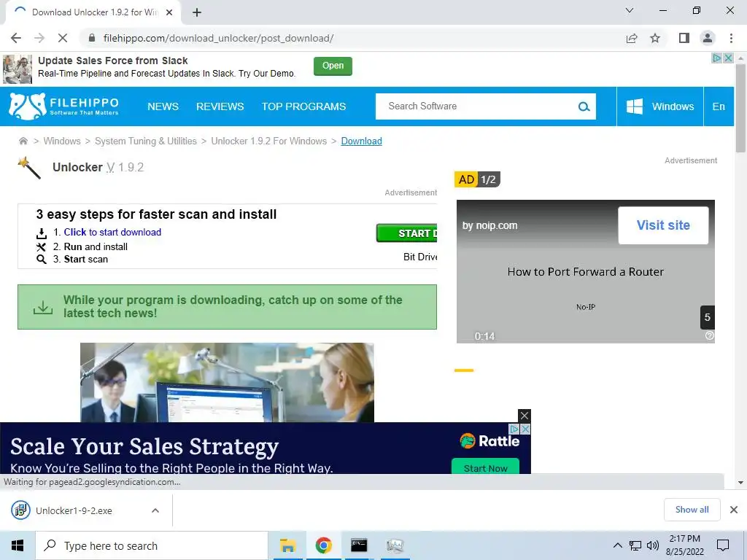Click the Chrome taskbar icon
The width and height of the screenshot is (747, 560).
coord(323,545)
